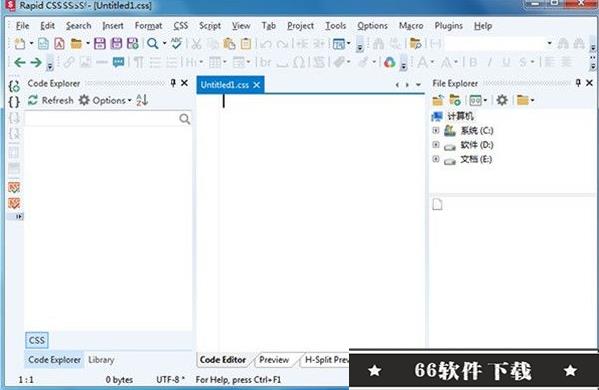Insert comment using speech bubble icon
Viewport: 599px width, 390px height.
click(x=118, y=62)
